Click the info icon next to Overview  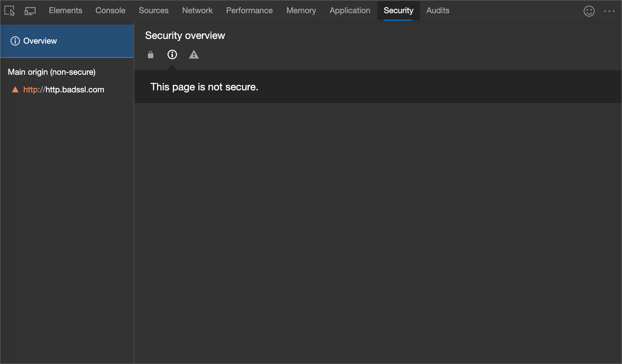click(x=15, y=41)
